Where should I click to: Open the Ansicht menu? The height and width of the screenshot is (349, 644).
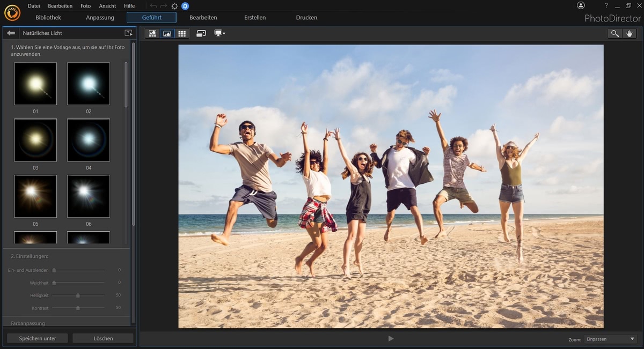[107, 6]
